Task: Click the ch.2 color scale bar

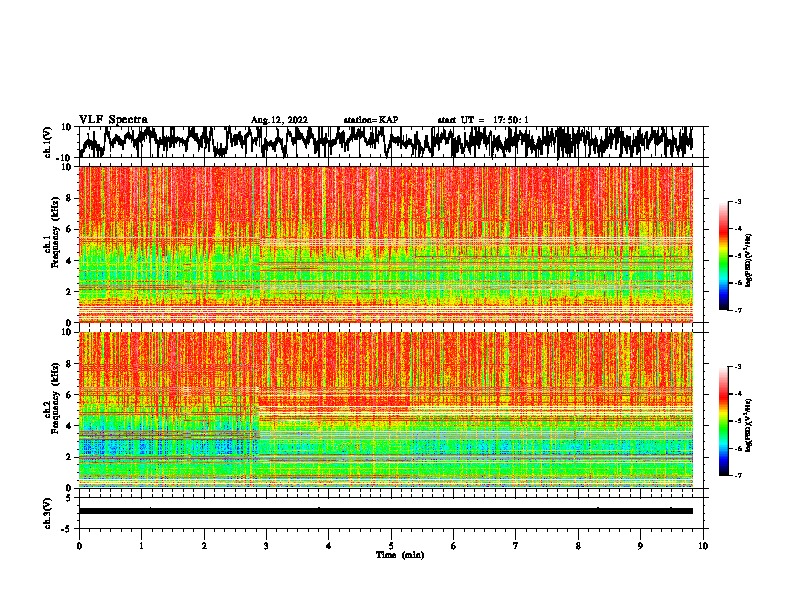Action: click(x=724, y=421)
